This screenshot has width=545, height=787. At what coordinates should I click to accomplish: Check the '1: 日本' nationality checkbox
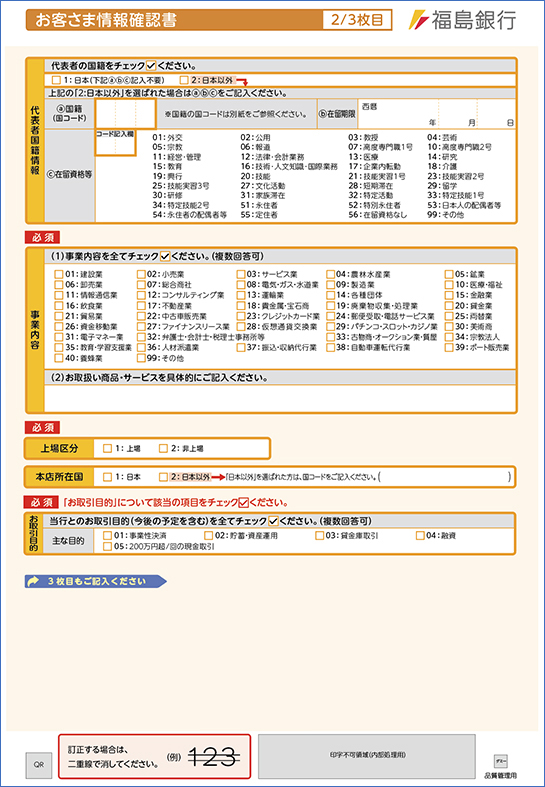56,80
